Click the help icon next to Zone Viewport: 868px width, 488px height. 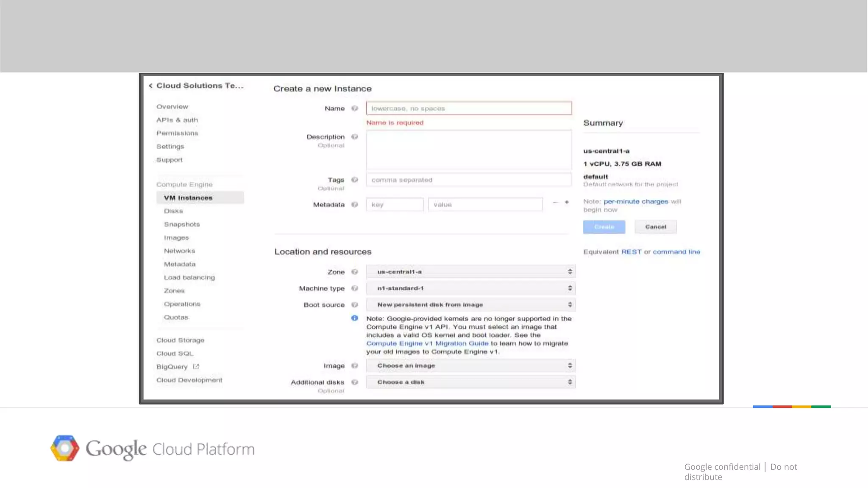point(355,272)
